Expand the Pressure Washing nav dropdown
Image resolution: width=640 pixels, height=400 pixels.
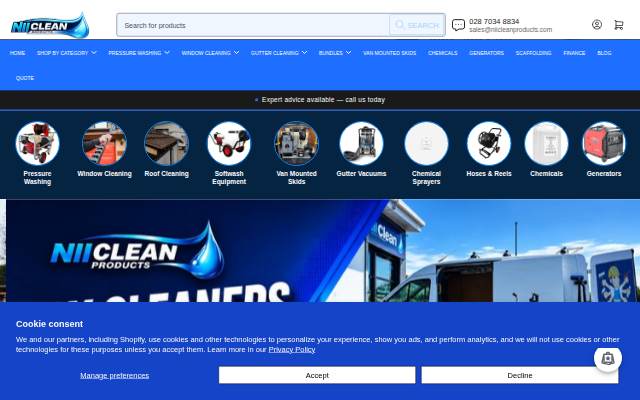pos(139,53)
